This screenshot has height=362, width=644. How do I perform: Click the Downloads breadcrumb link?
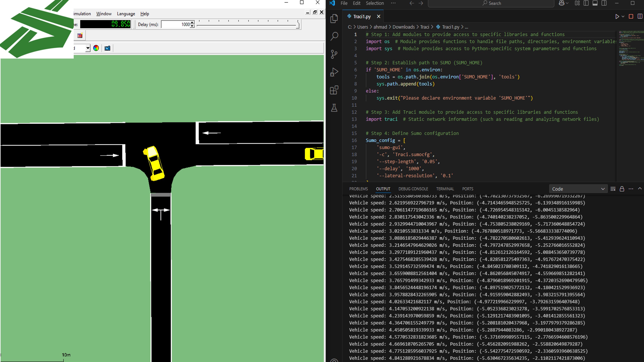pos(404,27)
